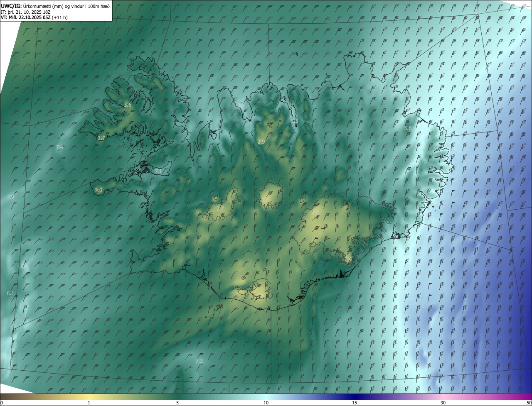Click the 5 tick on the colour scale

coord(177,403)
